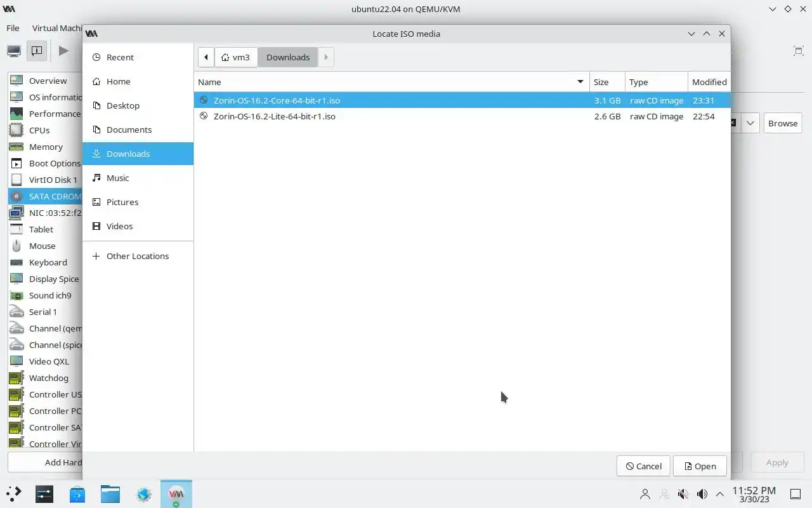Sort files by Type column
Screen dimensions: 812x508
(x=657, y=82)
